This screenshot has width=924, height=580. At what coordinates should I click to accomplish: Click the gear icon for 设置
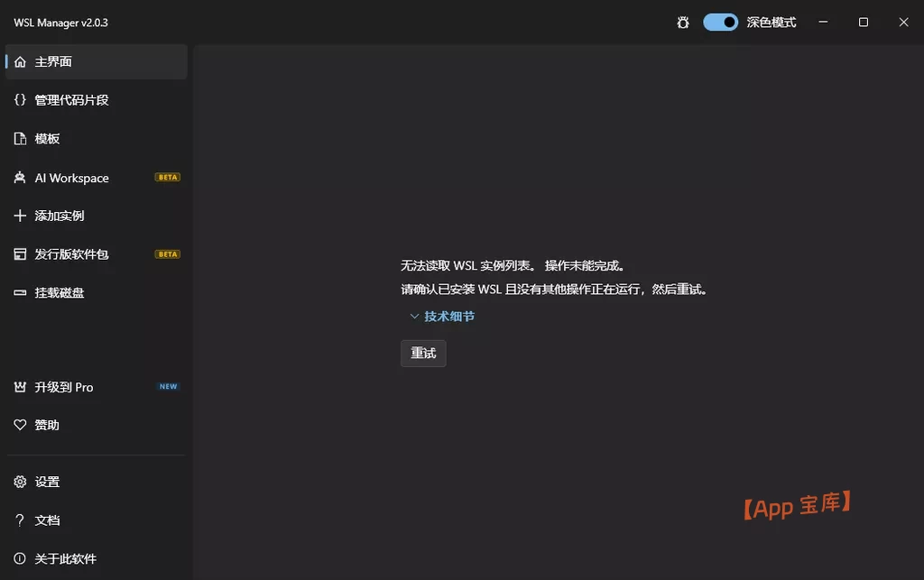point(20,482)
